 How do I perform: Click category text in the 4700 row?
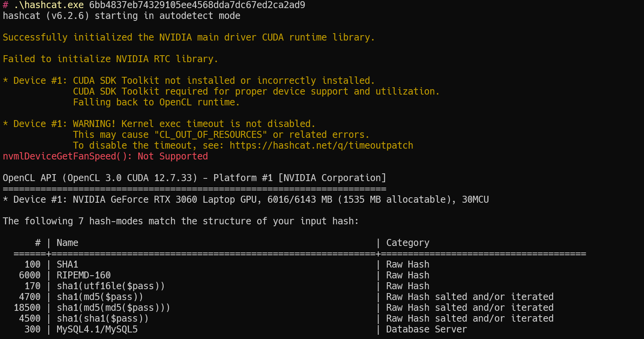pos(470,297)
